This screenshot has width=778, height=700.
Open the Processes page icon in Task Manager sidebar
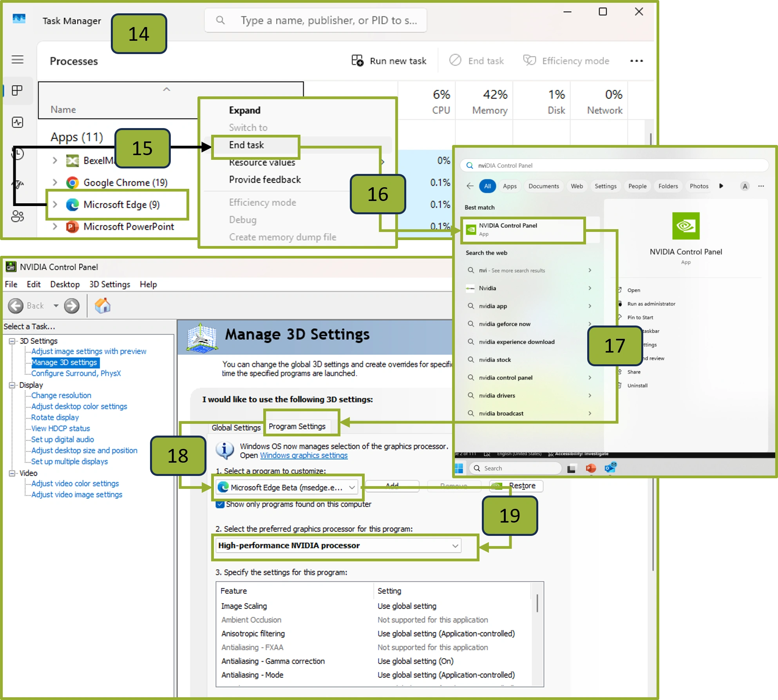[x=17, y=90]
